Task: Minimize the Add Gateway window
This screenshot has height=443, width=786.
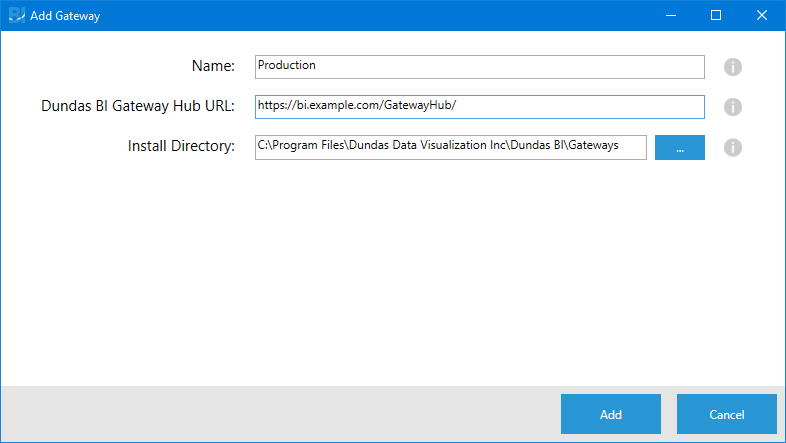Action: [x=670, y=16]
